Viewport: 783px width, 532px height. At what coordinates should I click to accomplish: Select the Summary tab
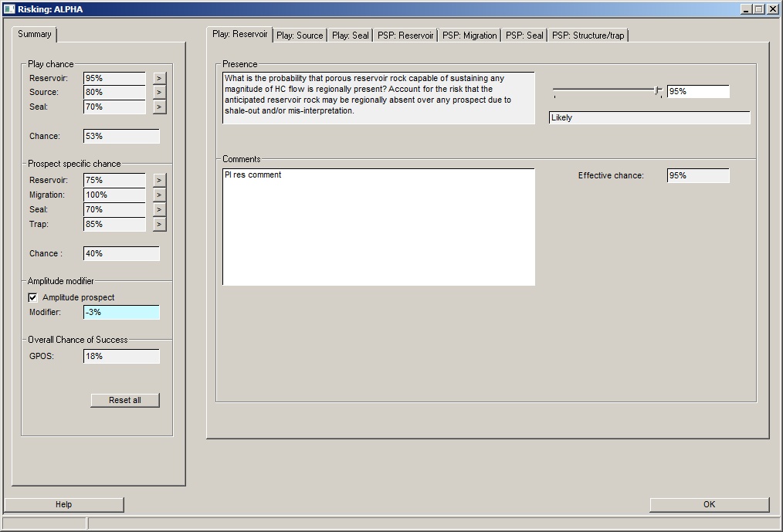35,34
